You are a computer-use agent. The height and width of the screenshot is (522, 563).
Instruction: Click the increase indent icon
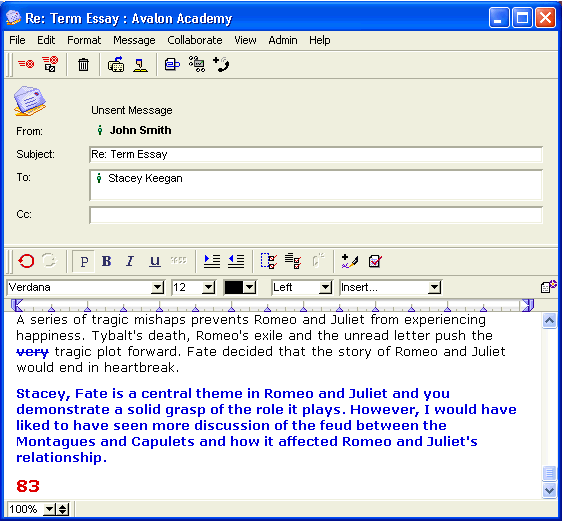point(212,261)
